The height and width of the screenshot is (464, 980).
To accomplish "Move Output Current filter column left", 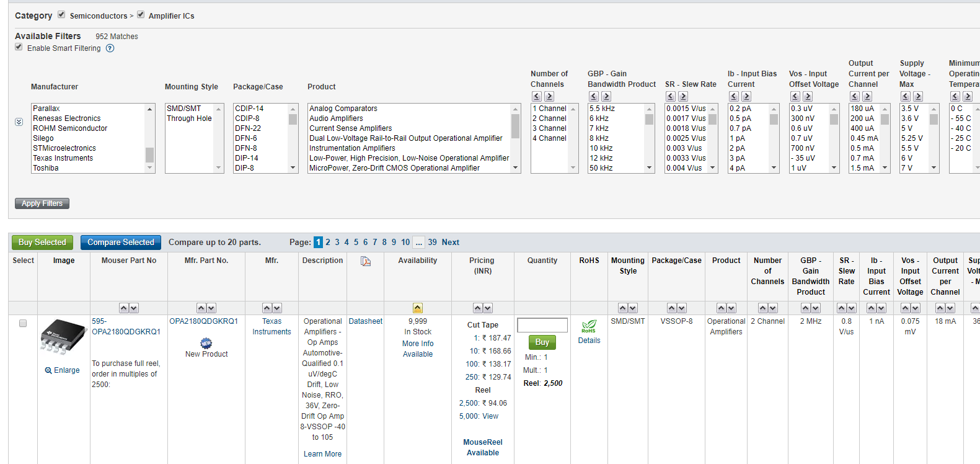I will click(x=855, y=96).
